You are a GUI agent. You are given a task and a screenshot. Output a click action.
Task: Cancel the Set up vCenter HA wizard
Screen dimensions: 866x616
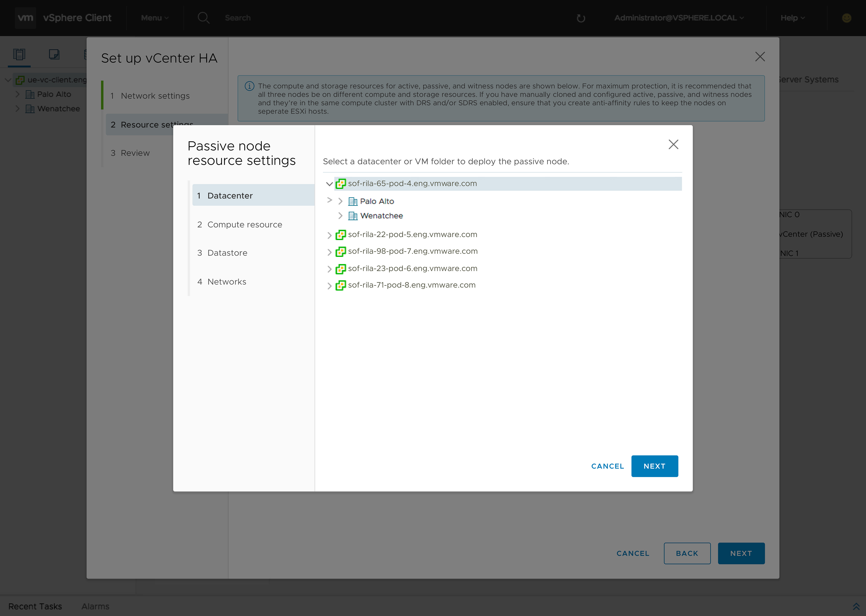633,554
